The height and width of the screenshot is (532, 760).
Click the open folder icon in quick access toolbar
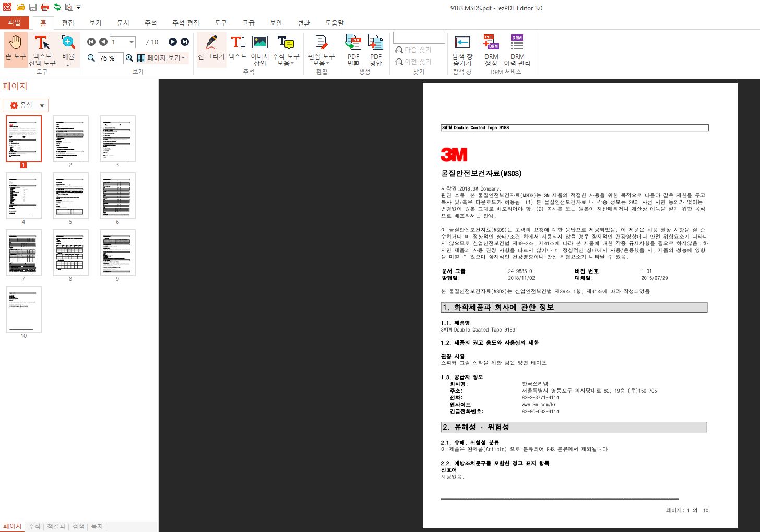(x=20, y=7)
